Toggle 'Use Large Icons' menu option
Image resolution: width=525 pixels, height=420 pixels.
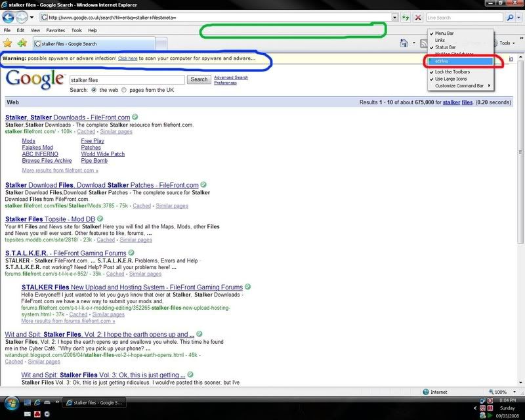451,79
